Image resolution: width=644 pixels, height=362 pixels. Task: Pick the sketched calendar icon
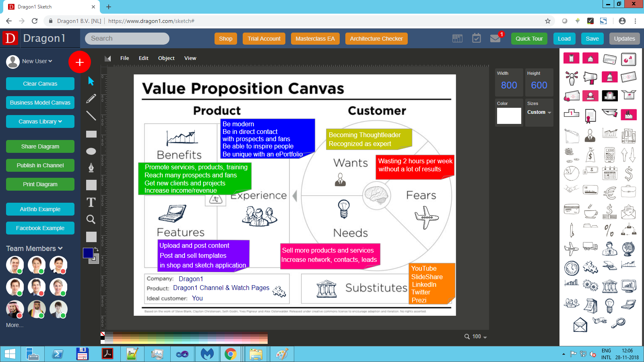[610, 173]
